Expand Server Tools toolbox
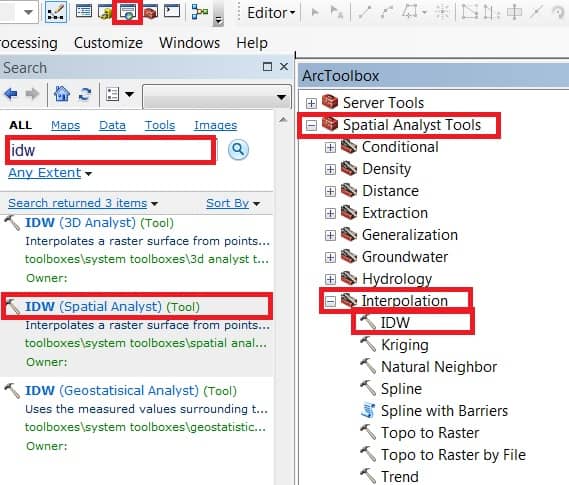 (x=311, y=103)
